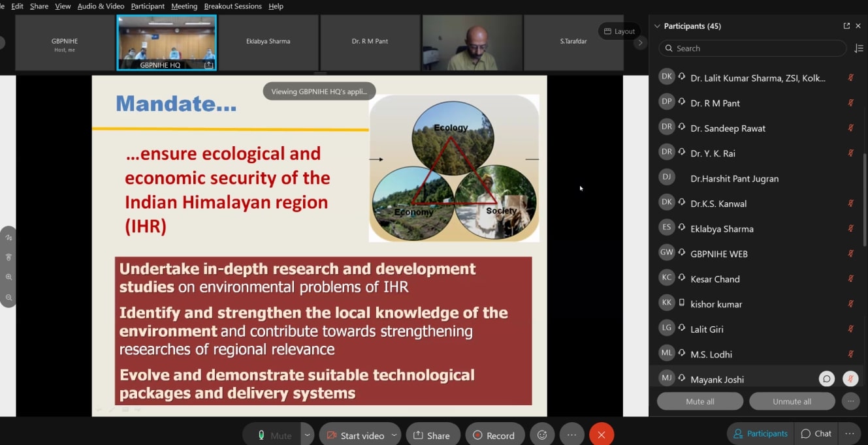Image resolution: width=868 pixels, height=445 pixels.
Task: Click the sort participants icon
Action: (x=859, y=48)
